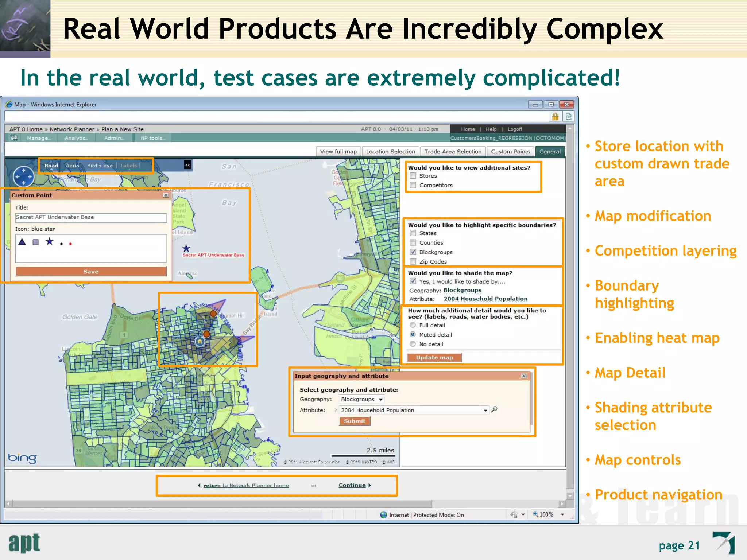Screen dimensions: 747x560
Task: Open the NP tools menu
Action: pos(153,138)
